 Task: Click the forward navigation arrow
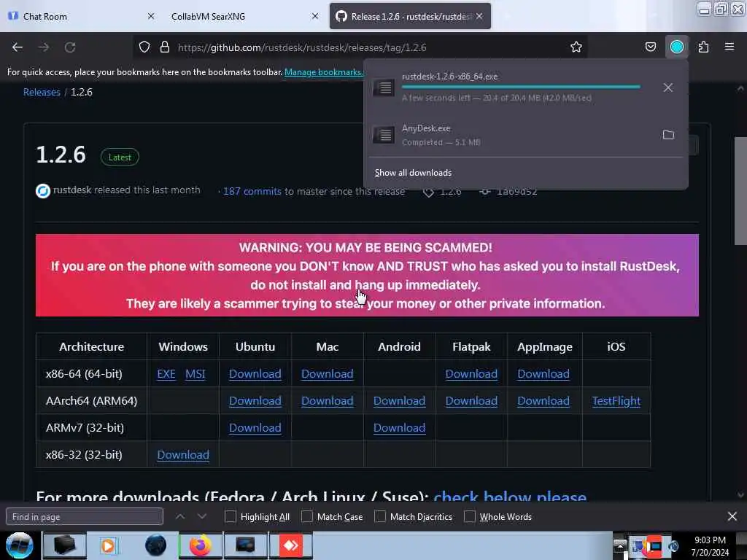coord(44,47)
